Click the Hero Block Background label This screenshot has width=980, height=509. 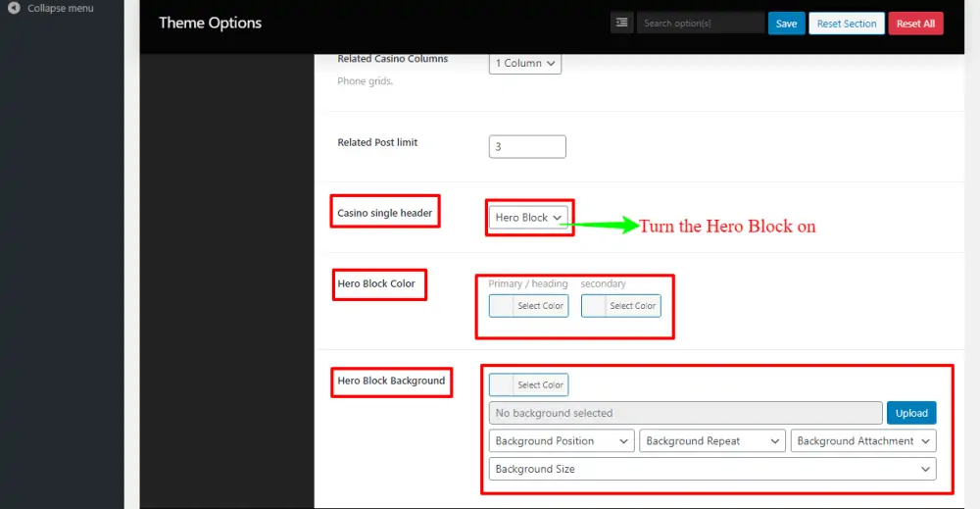[x=391, y=381]
